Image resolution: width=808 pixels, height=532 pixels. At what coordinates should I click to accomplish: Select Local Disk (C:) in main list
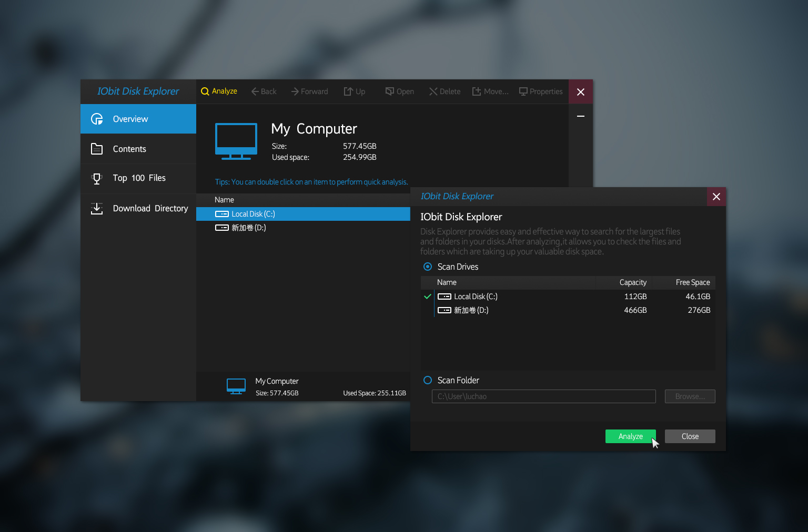pos(303,214)
